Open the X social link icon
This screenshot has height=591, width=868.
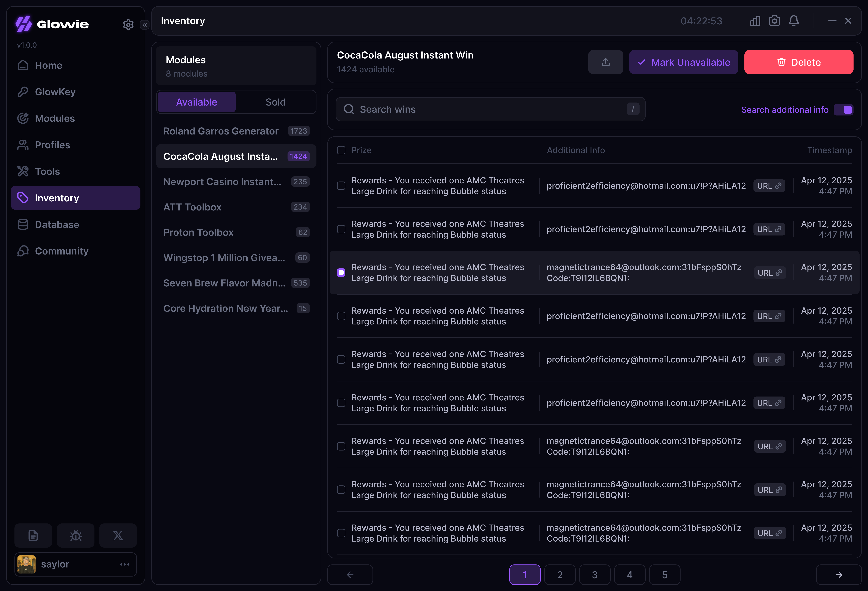coord(118,535)
